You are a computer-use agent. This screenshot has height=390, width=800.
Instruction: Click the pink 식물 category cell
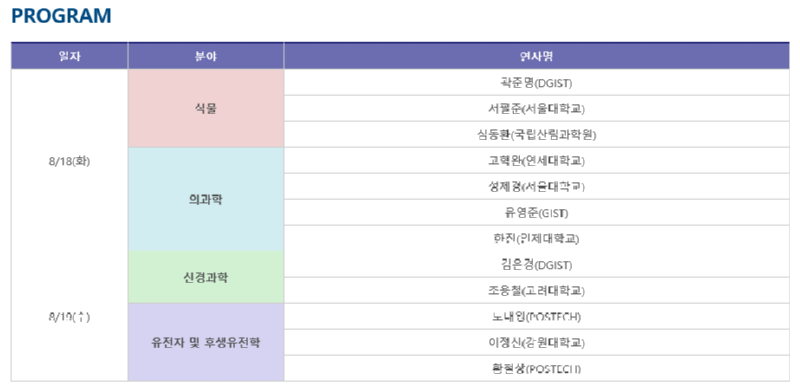coord(206,108)
